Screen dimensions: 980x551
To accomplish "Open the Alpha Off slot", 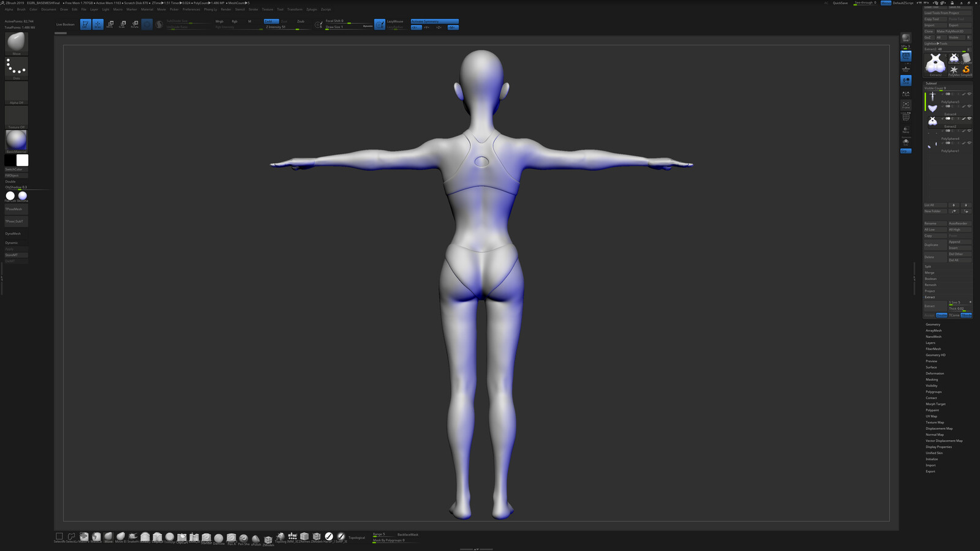I will 17,92.
